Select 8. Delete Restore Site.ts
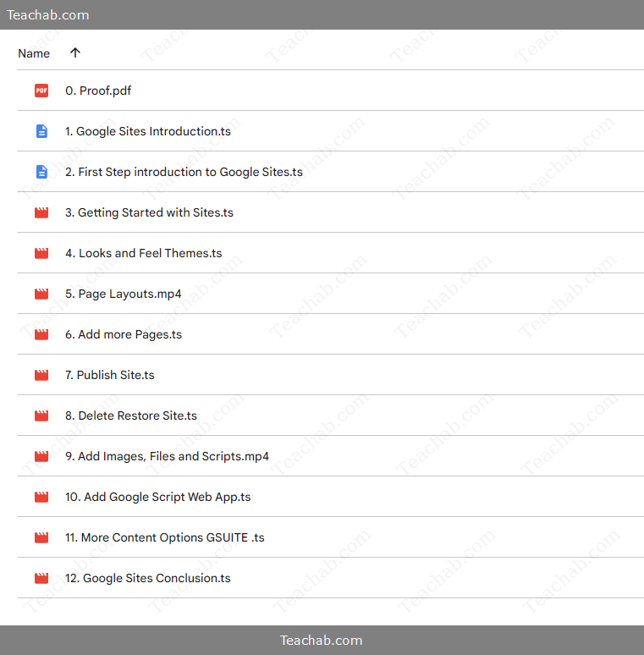Image resolution: width=644 pixels, height=655 pixels. pos(131,416)
